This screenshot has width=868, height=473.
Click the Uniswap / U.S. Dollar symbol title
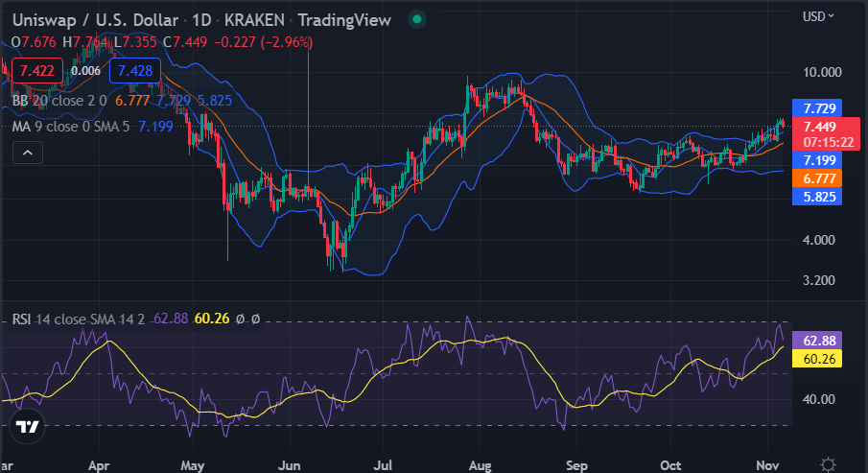[95, 20]
